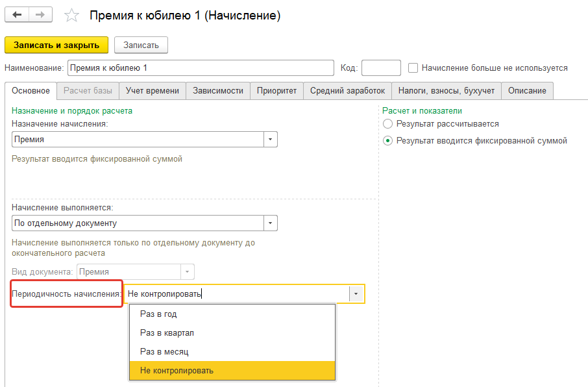Click the back navigation arrow
The image size is (588, 387).
click(17, 14)
